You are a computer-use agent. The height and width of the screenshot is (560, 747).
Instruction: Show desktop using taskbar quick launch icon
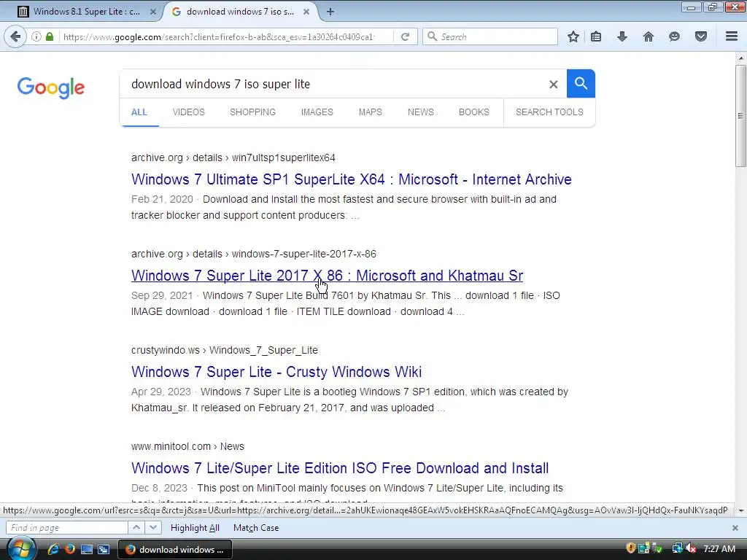tap(87, 549)
